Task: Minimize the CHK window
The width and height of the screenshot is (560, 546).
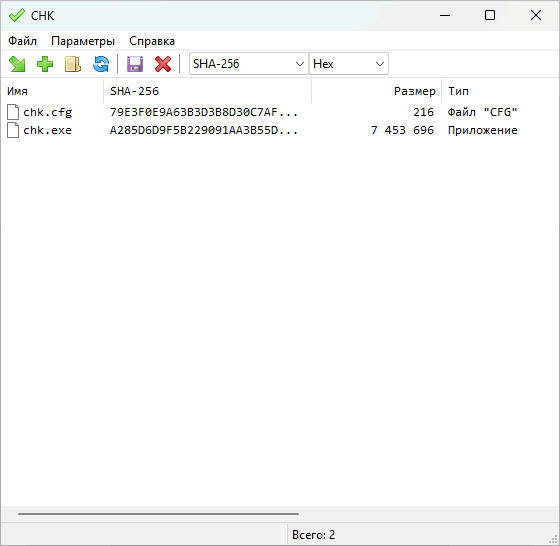Action: click(x=445, y=15)
